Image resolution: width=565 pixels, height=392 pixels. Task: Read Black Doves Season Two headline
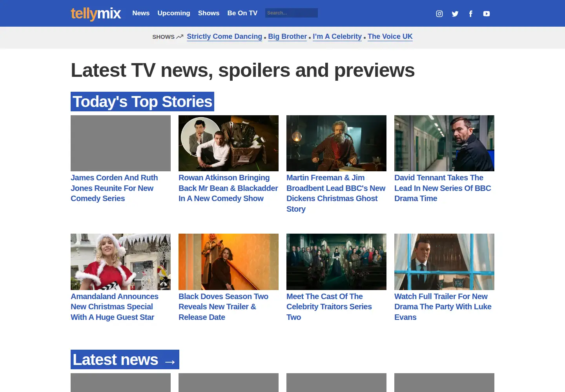pyautogui.click(x=223, y=307)
